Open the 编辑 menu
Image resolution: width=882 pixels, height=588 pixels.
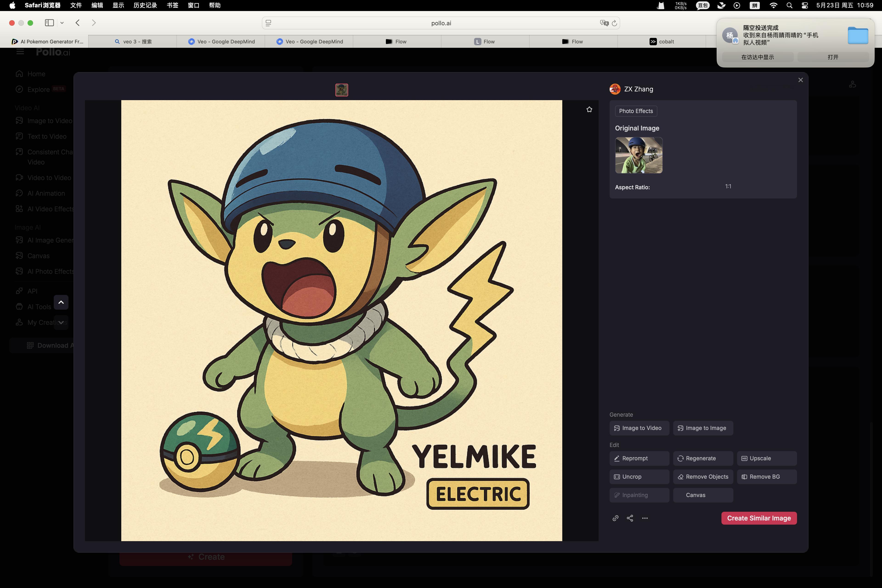pyautogui.click(x=97, y=5)
